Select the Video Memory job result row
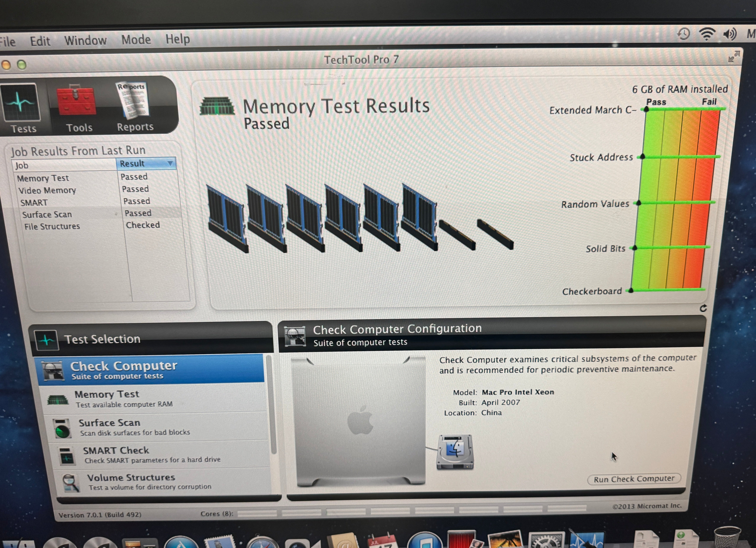 point(97,189)
